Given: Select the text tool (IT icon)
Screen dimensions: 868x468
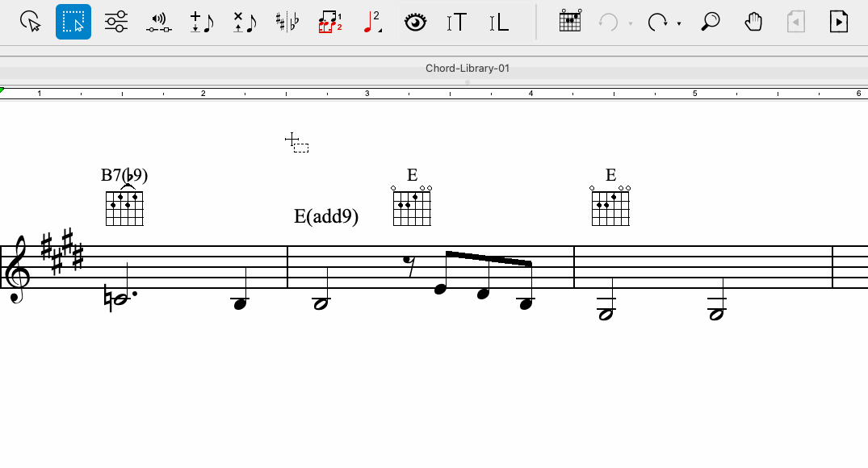Looking at the screenshot, I should (x=457, y=23).
